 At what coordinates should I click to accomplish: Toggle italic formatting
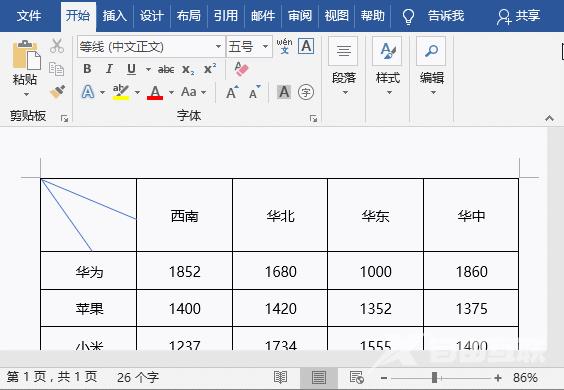[x=109, y=69]
